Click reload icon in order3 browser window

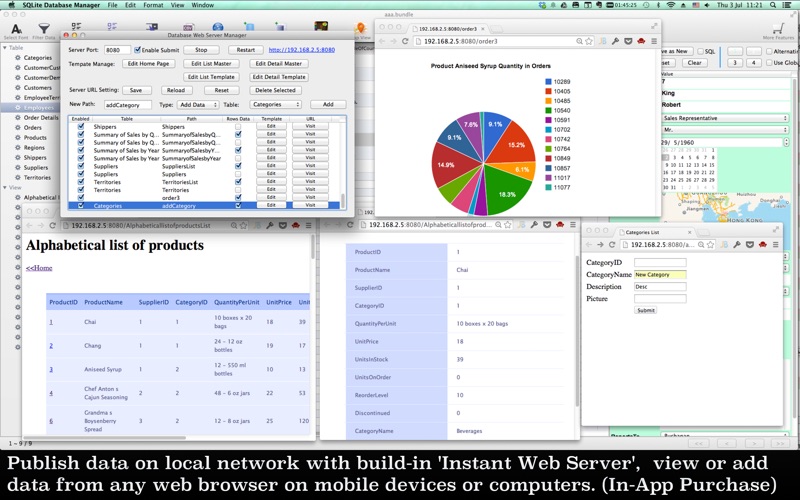click(x=405, y=41)
